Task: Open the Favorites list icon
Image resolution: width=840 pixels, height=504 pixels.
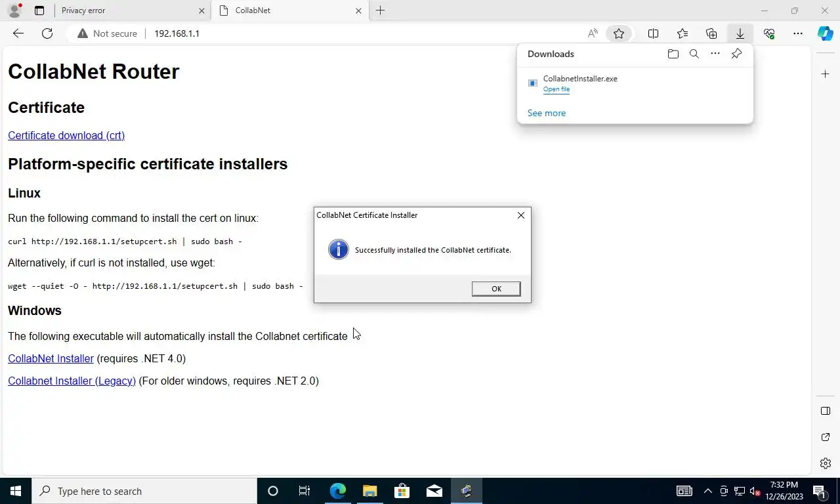Action: (682, 33)
